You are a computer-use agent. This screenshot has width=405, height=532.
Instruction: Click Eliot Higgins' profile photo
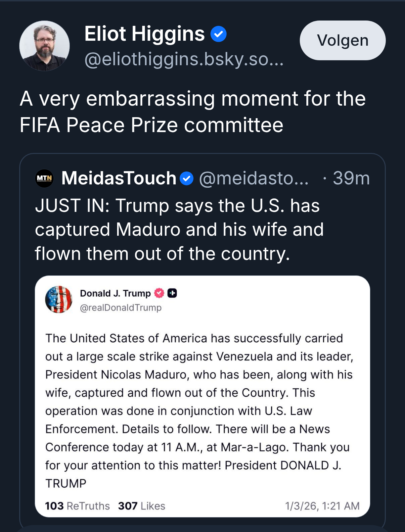44,46
